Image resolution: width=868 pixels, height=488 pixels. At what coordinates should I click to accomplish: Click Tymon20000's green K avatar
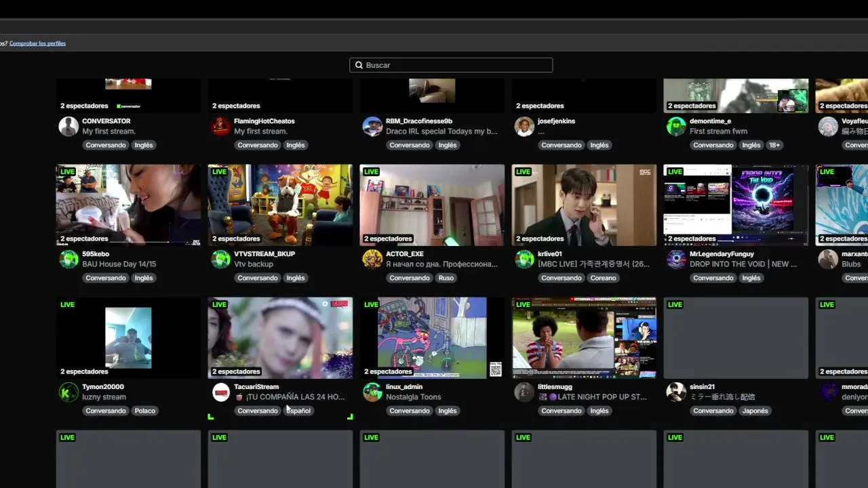pos(68,392)
